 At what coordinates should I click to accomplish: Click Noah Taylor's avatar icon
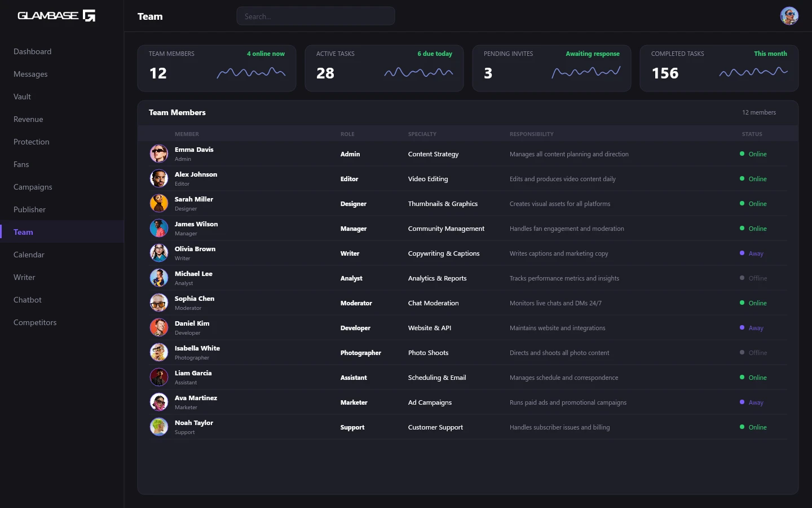point(159,427)
